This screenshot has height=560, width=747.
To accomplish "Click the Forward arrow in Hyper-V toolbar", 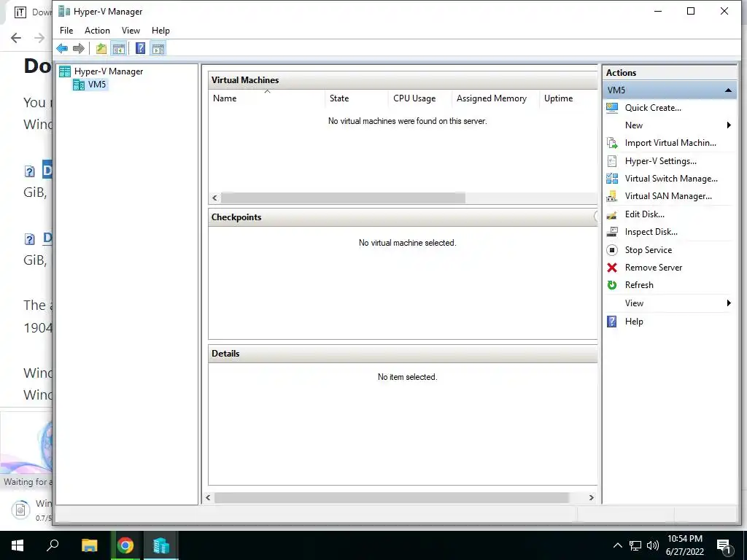I will 79,48.
